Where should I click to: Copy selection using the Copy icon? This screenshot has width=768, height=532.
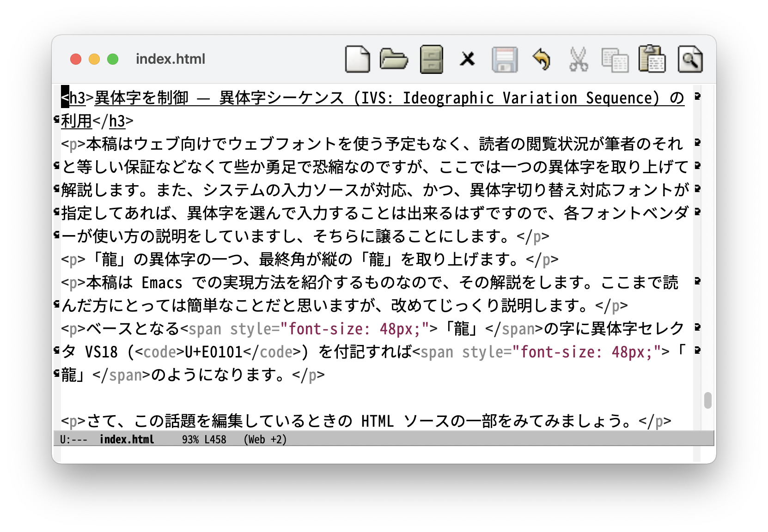coord(615,60)
